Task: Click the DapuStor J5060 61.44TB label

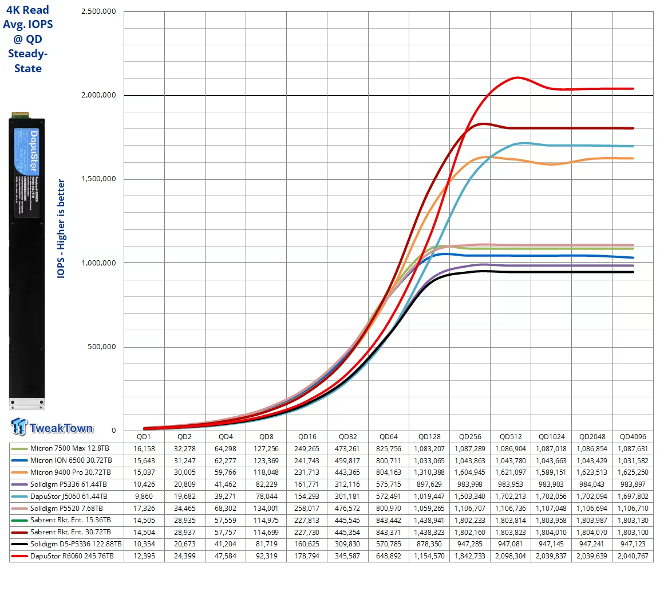Action: (69, 497)
